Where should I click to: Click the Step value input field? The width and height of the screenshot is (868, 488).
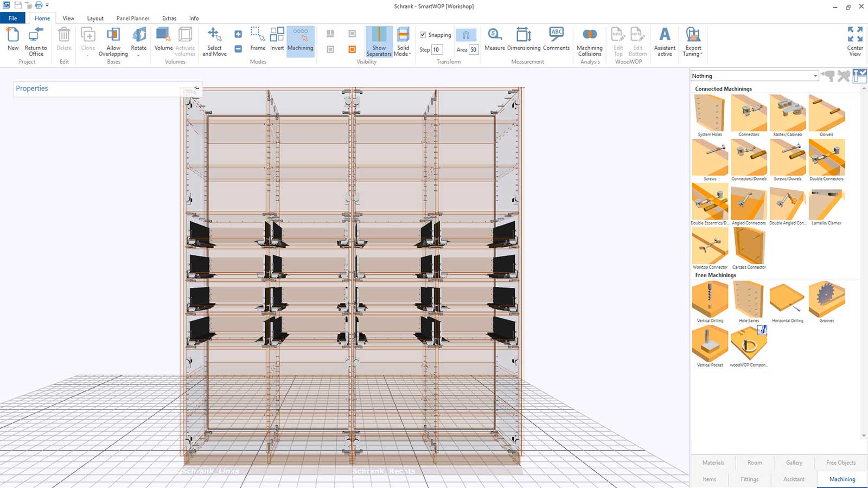pos(437,49)
